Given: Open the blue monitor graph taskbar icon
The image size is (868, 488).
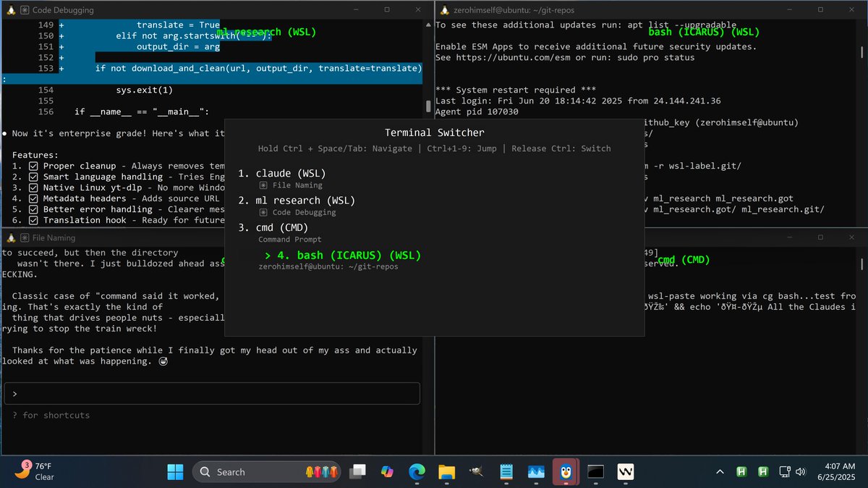Looking at the screenshot, I should (537, 472).
